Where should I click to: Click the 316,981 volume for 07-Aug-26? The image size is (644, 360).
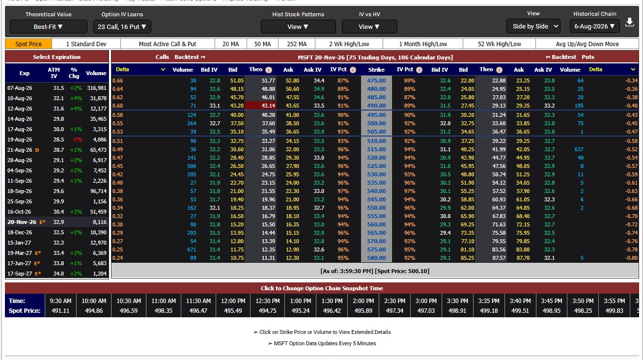pyautogui.click(x=96, y=88)
